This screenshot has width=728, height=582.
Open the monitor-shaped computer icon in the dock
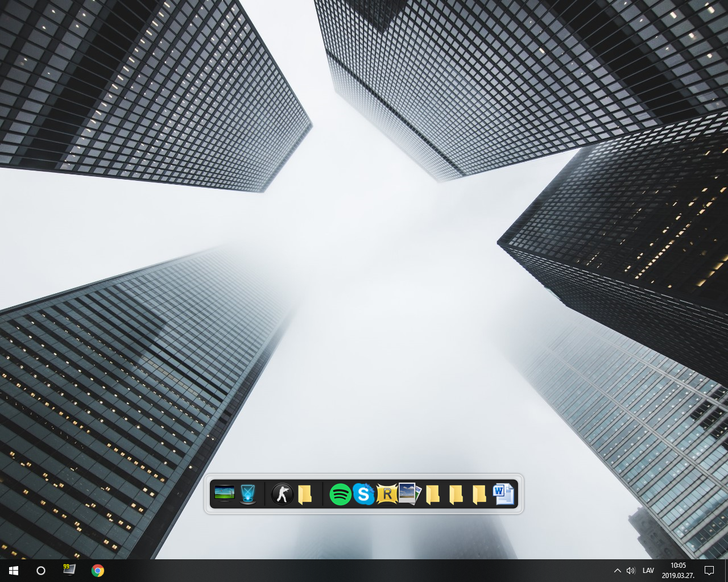click(x=224, y=493)
